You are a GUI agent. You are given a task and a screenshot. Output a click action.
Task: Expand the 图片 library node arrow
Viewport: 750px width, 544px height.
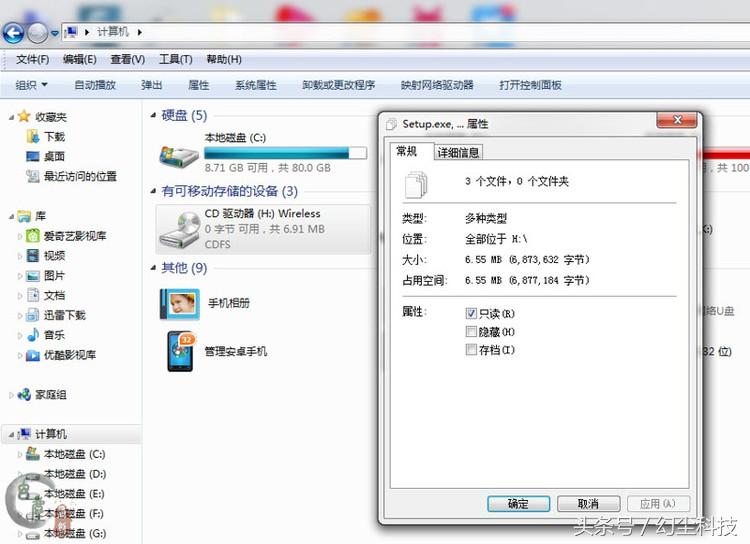20,276
